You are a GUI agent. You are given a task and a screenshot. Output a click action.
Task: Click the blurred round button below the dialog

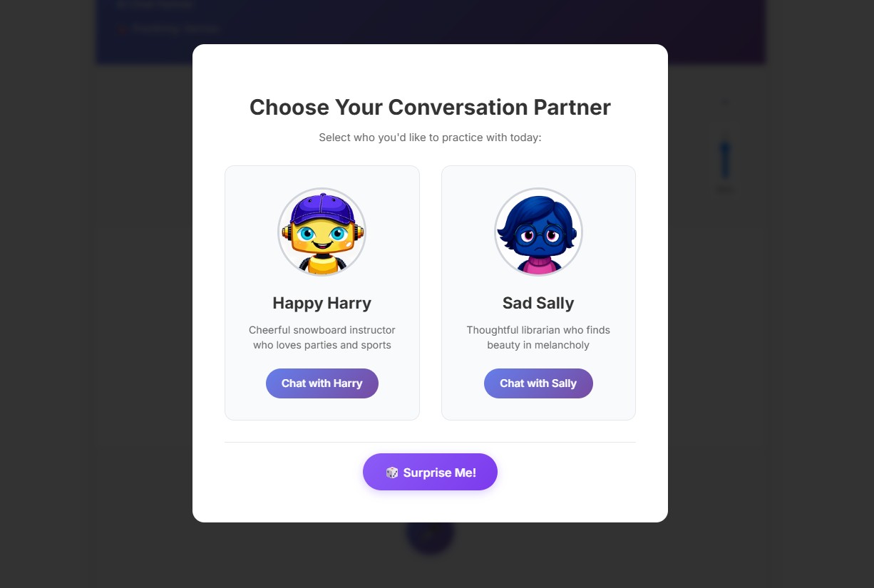pos(430,538)
